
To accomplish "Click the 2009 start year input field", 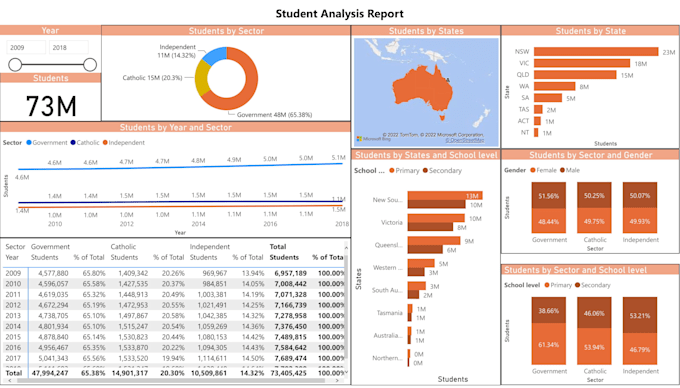I will pyautogui.click(x=26, y=47).
